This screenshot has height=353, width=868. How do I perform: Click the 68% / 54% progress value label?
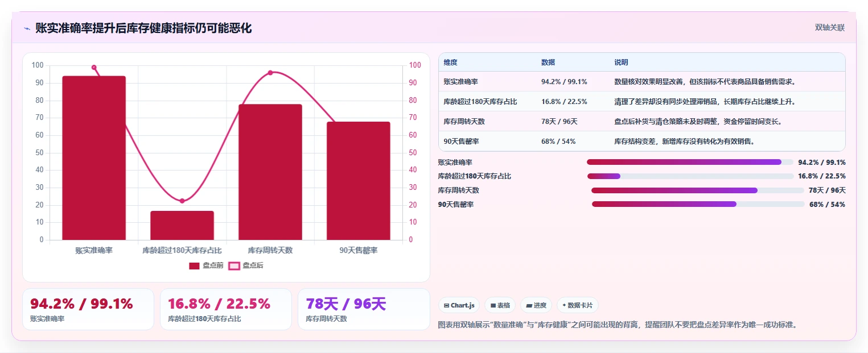click(x=827, y=205)
